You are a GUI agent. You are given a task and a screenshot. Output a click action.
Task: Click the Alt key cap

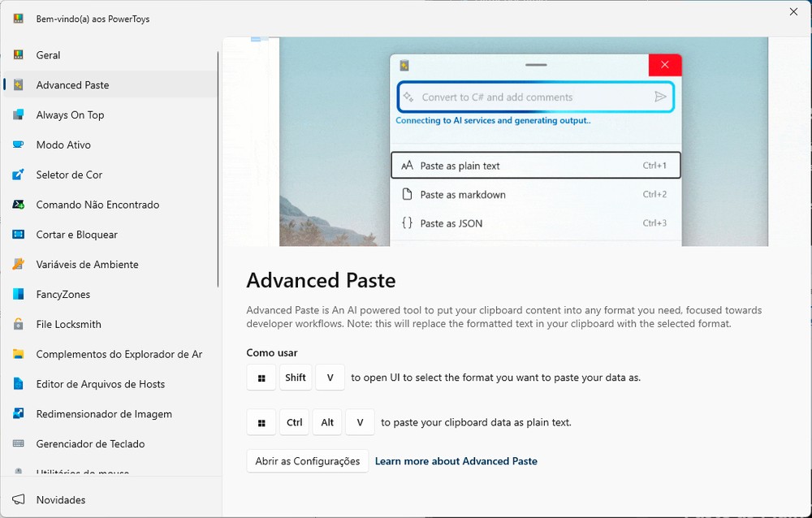[327, 422]
